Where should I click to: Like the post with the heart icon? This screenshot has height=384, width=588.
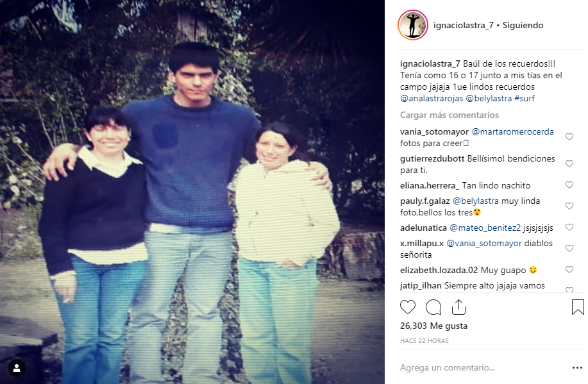point(408,307)
